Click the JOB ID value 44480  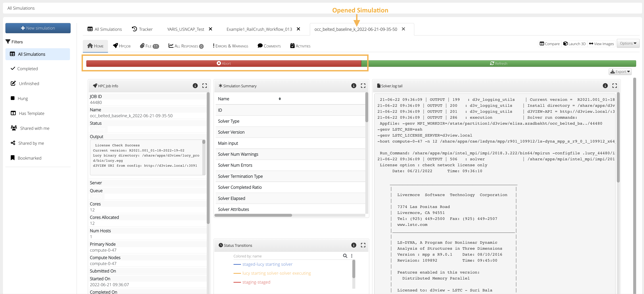tap(96, 102)
